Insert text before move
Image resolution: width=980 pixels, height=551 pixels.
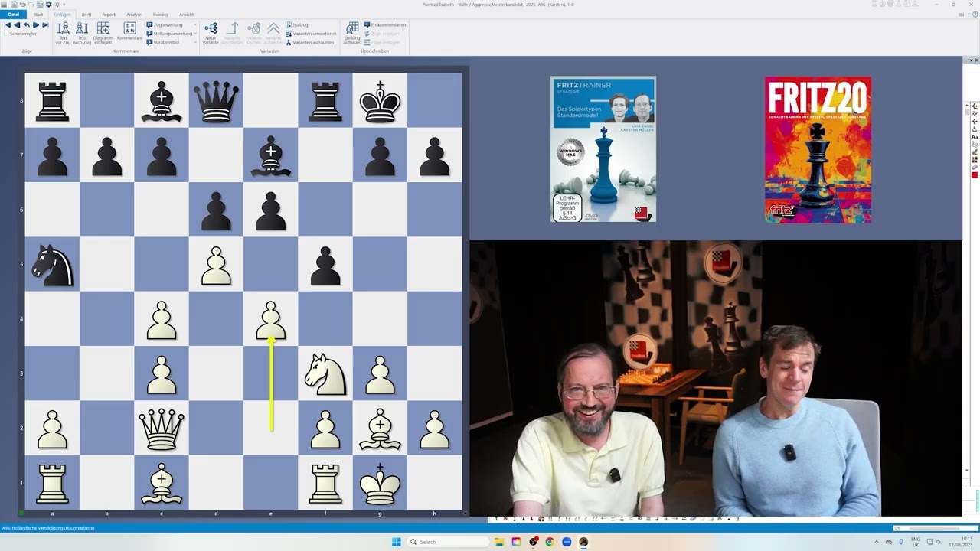click(64, 34)
